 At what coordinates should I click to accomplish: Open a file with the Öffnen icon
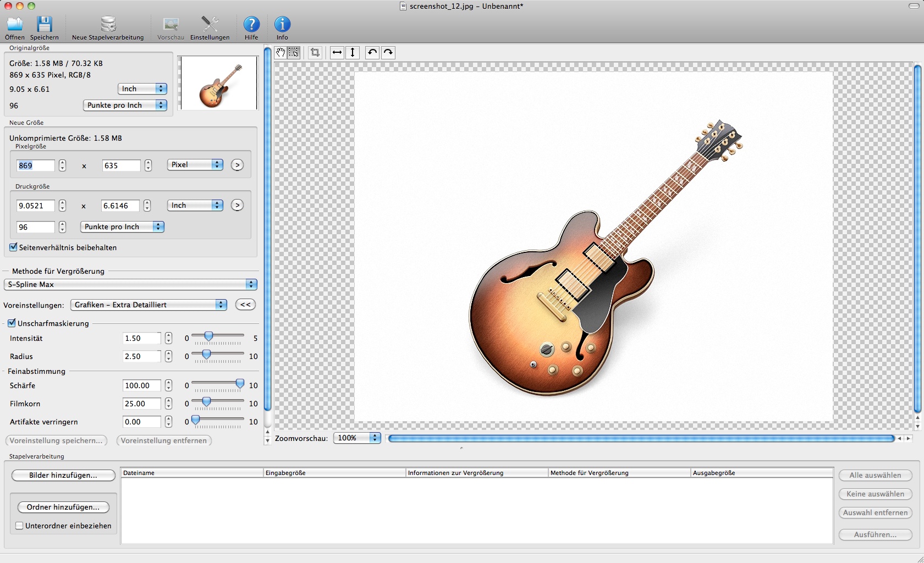(14, 25)
